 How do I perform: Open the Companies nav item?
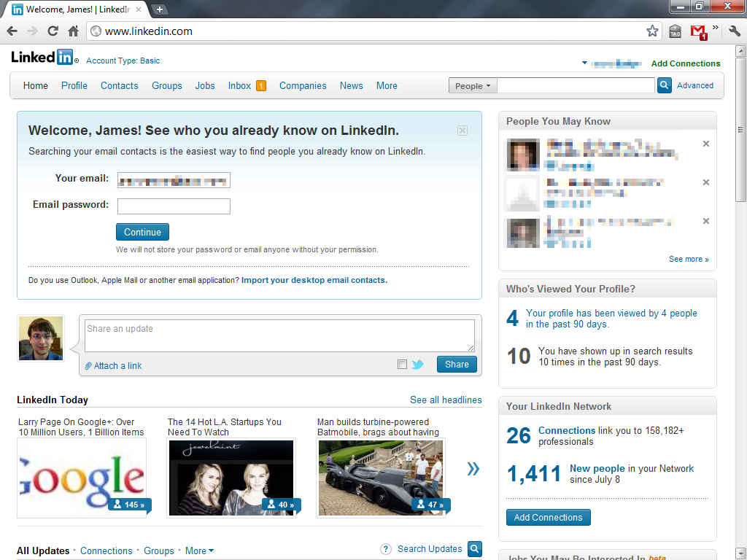[x=303, y=86]
